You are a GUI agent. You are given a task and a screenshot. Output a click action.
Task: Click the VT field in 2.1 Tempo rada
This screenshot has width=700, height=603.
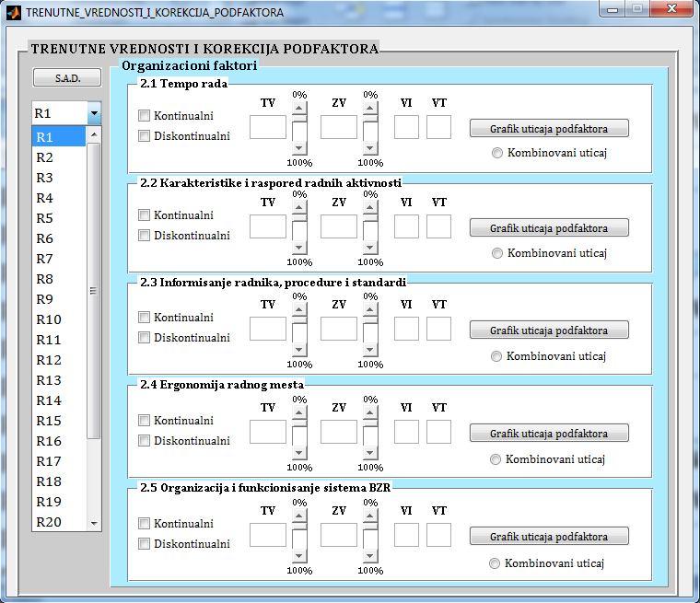coord(438,127)
